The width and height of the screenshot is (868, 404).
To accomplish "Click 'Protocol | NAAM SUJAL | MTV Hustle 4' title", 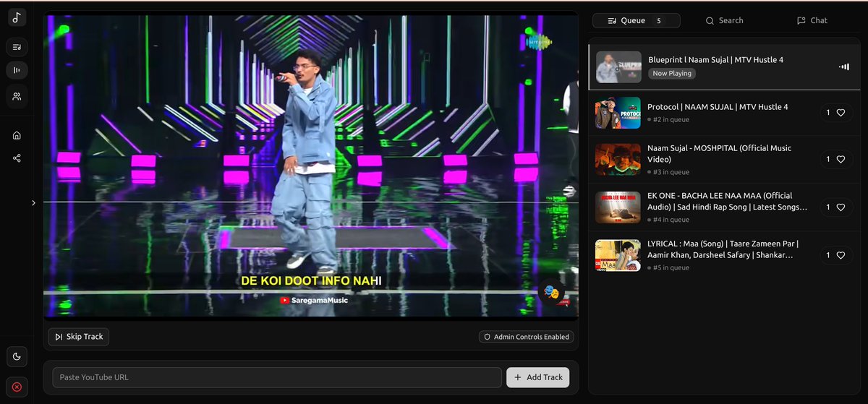I will coord(718,107).
